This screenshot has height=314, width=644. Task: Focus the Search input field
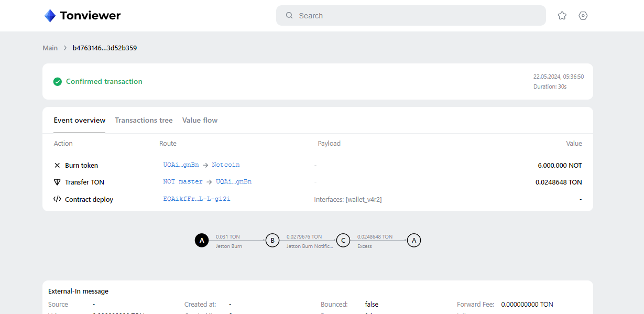(411, 16)
